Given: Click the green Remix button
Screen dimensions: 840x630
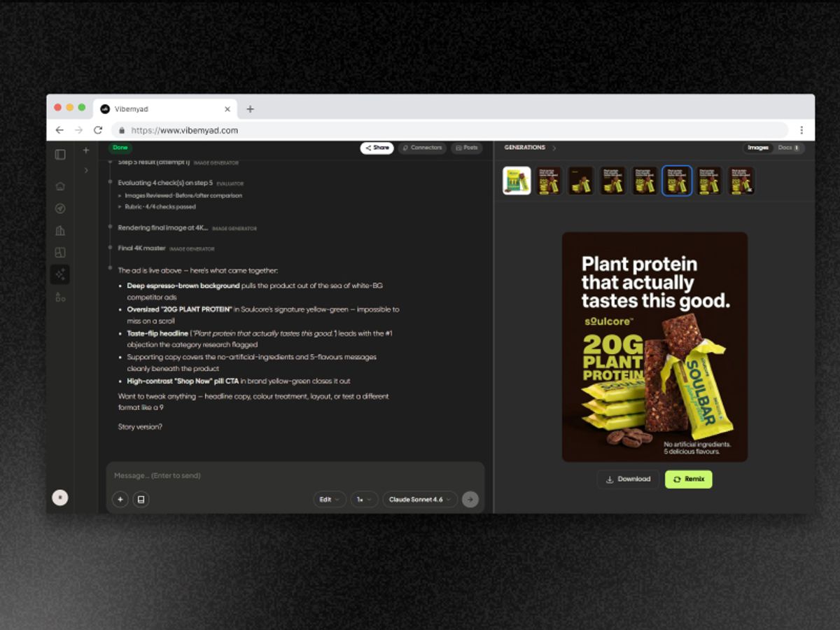Looking at the screenshot, I should coord(688,479).
